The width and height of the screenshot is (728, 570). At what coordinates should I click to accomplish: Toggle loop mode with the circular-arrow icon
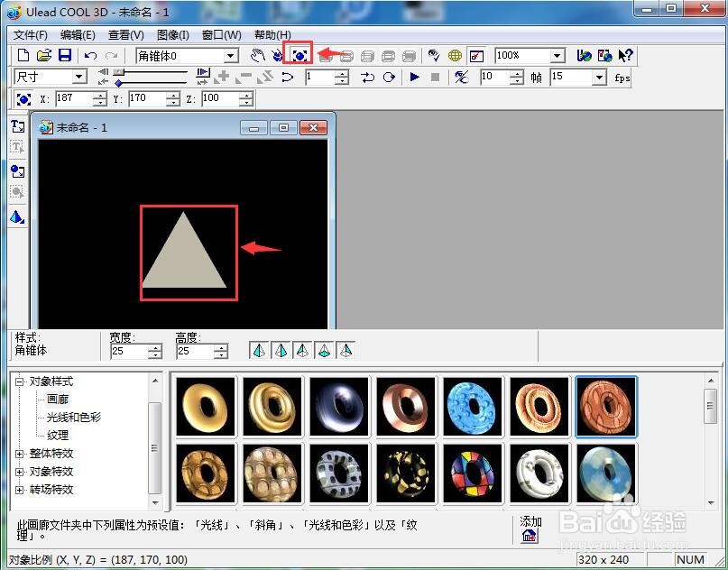point(389,77)
